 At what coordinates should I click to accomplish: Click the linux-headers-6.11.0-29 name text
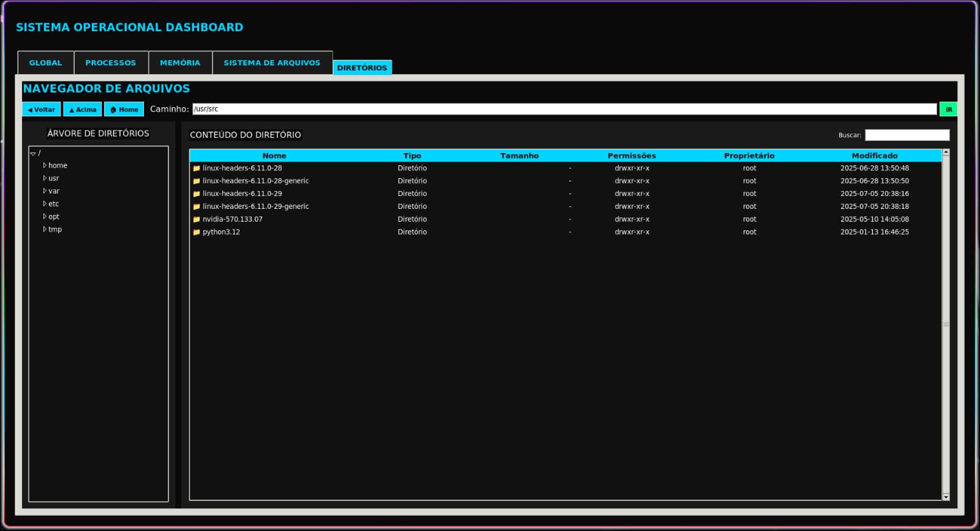point(243,194)
